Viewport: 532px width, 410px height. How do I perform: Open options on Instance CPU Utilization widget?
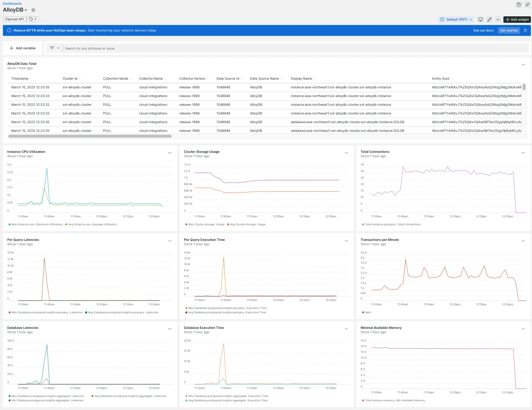[169, 153]
